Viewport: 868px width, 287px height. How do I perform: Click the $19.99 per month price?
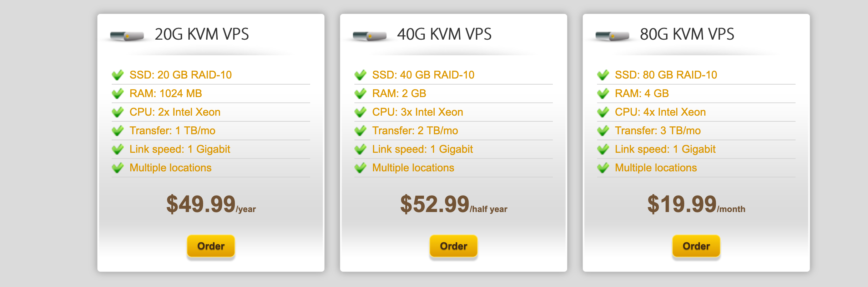pyautogui.click(x=696, y=205)
